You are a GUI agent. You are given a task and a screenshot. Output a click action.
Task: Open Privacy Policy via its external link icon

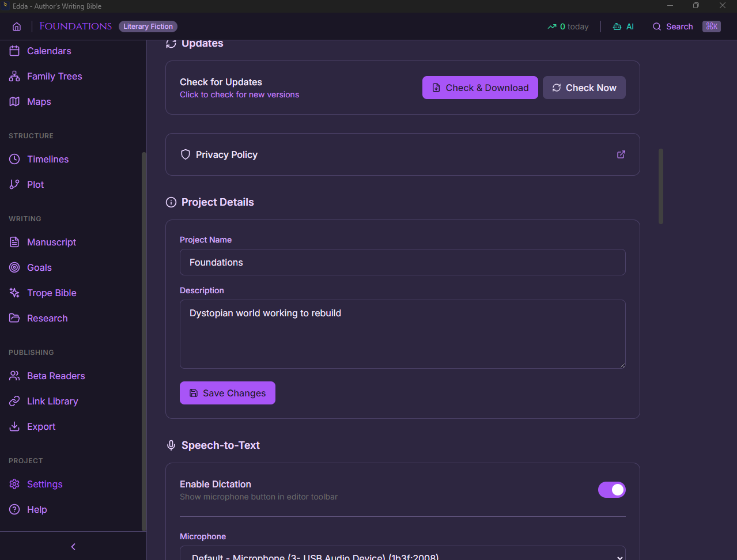click(621, 154)
